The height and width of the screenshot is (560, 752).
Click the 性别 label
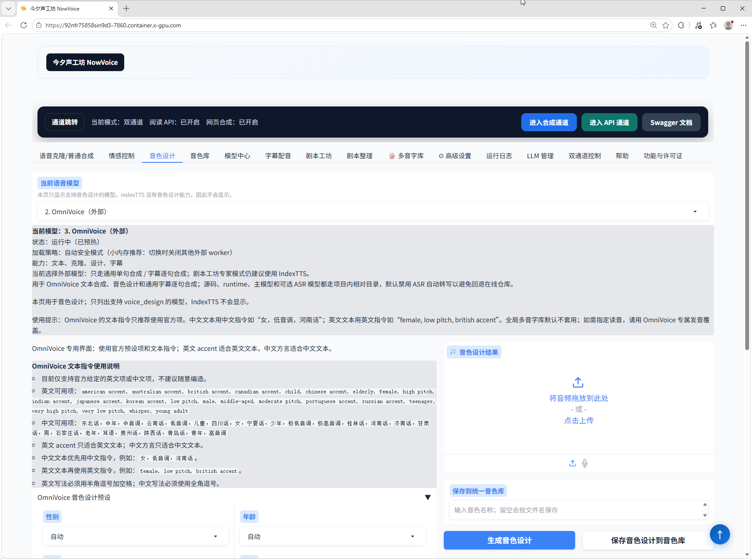point(52,517)
